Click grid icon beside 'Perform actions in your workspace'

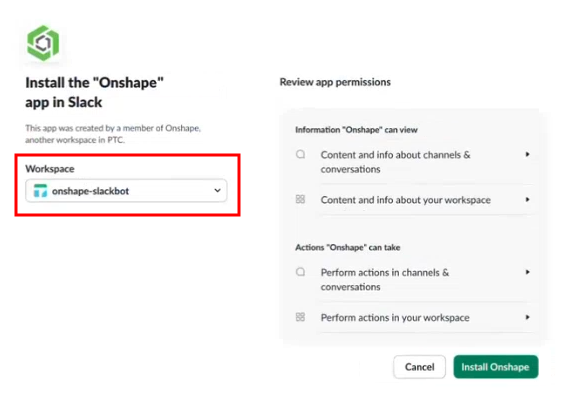point(300,317)
